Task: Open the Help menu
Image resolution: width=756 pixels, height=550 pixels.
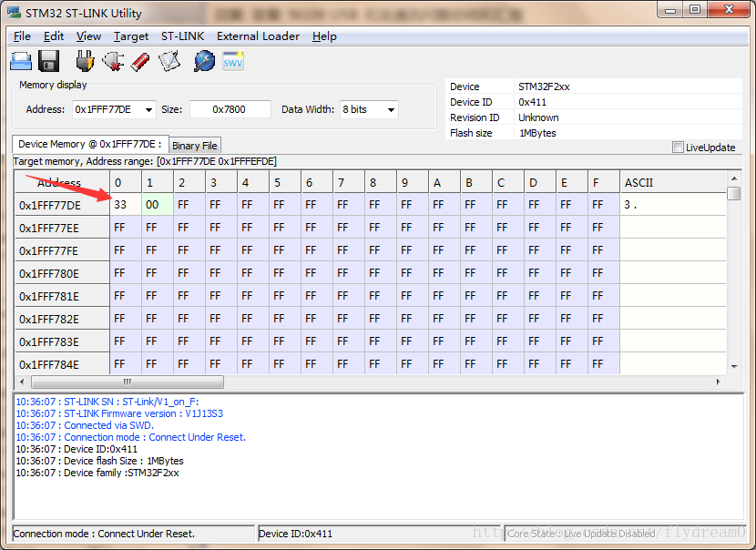Action: point(324,36)
